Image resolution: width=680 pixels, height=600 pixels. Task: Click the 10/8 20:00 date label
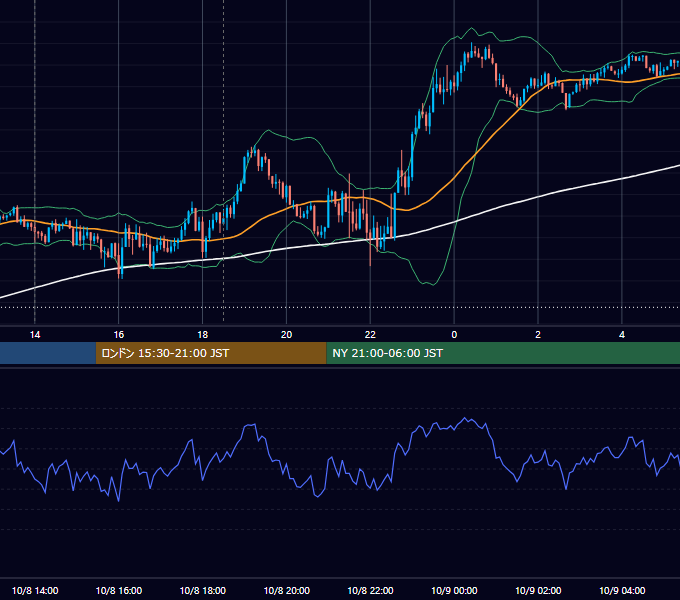[287, 590]
